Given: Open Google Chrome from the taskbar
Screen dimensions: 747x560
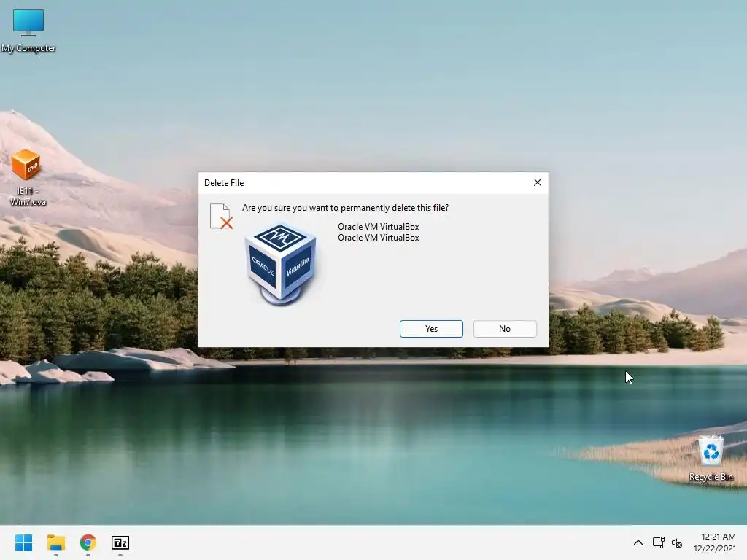Looking at the screenshot, I should coord(88,542).
